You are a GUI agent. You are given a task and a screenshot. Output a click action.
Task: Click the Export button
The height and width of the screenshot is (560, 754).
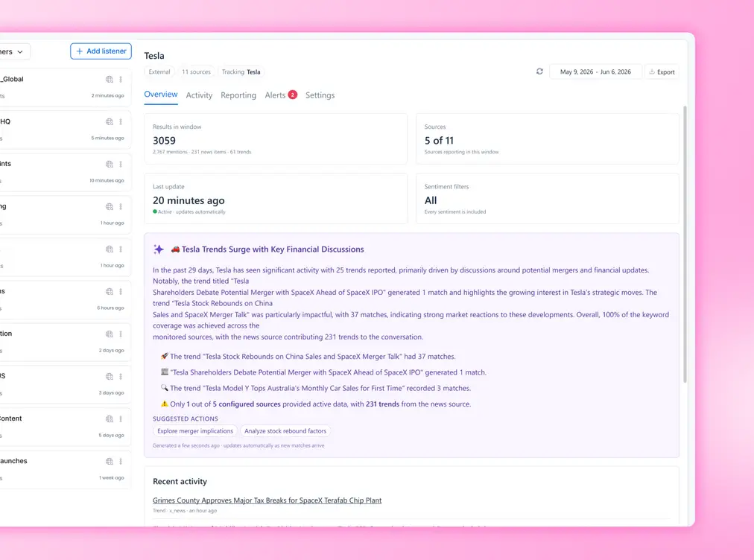662,71
